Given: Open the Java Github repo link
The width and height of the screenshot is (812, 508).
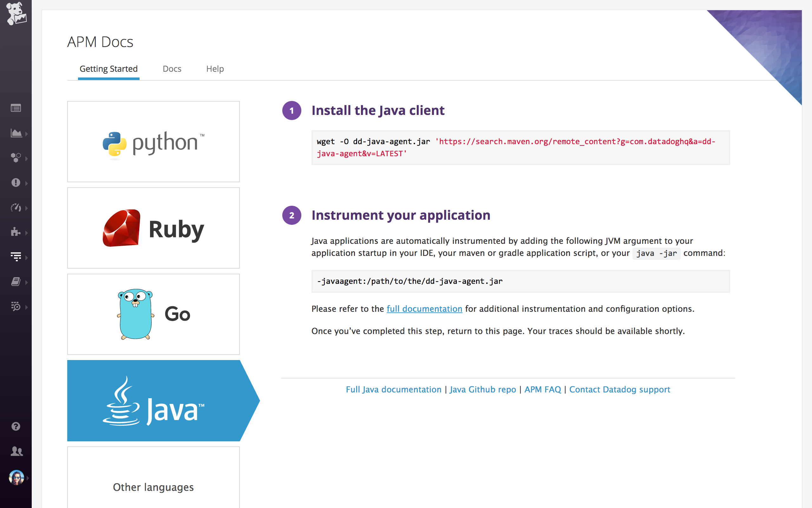Looking at the screenshot, I should [482, 389].
